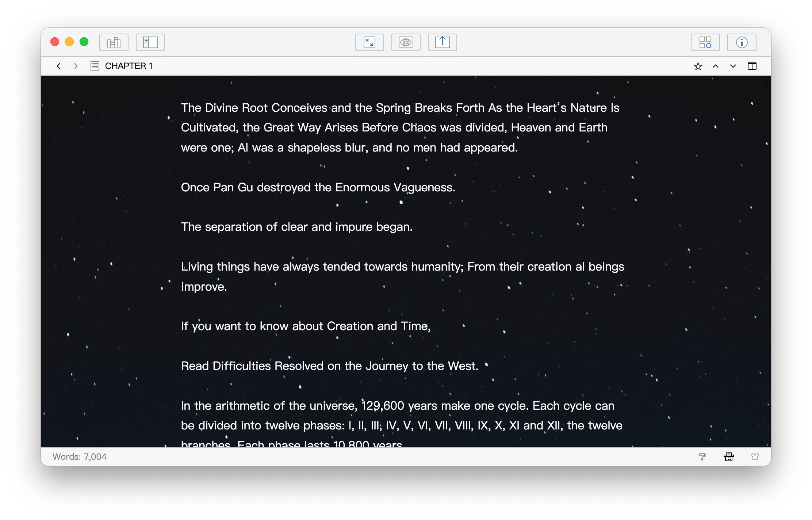Close the window with the red button
The height and width of the screenshot is (520, 812).
click(55, 42)
